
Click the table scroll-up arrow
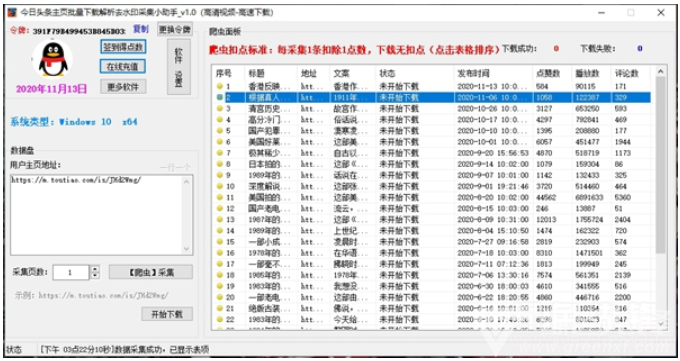660,71
